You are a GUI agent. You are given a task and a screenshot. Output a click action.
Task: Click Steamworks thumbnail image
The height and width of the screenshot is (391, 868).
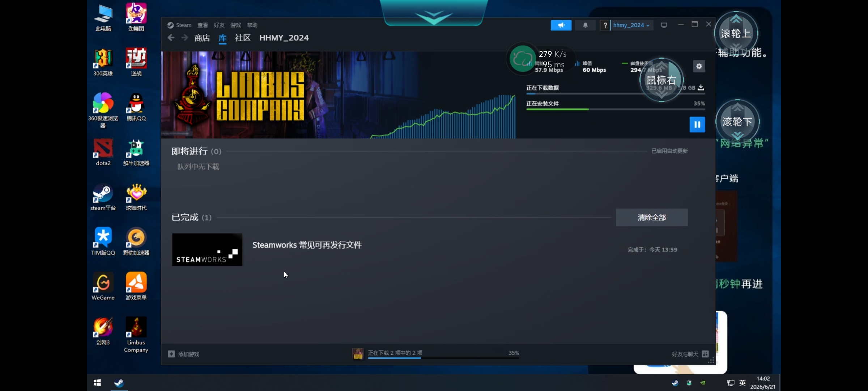pyautogui.click(x=207, y=250)
